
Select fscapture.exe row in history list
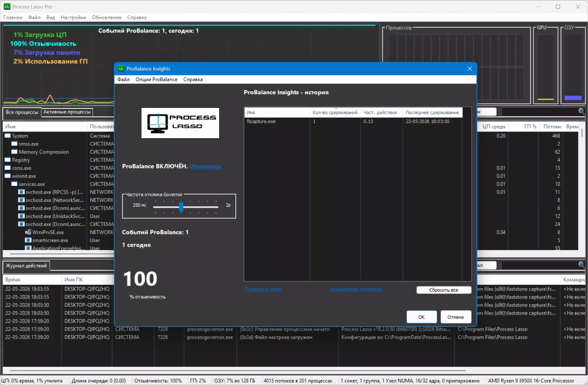pyautogui.click(x=353, y=122)
